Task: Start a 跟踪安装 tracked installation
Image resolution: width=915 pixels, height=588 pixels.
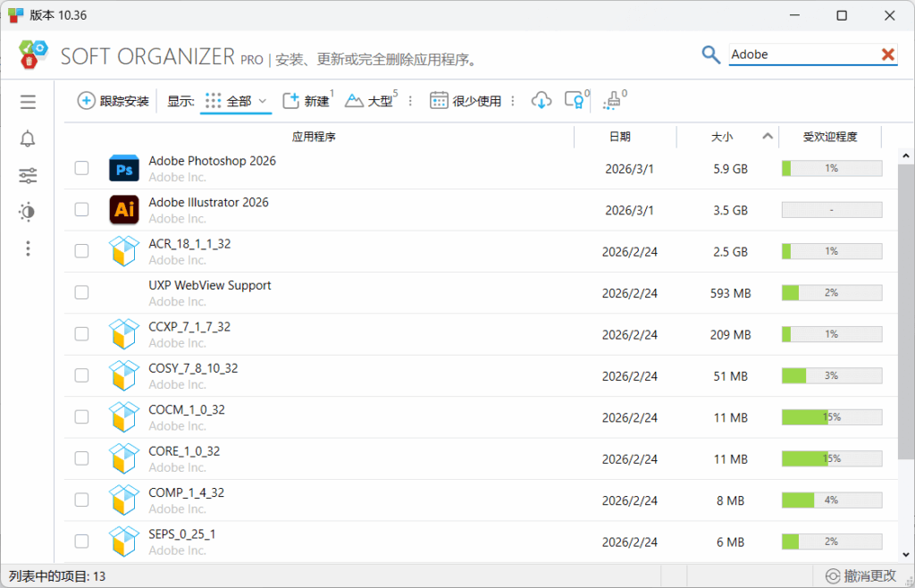Action: click(x=112, y=101)
